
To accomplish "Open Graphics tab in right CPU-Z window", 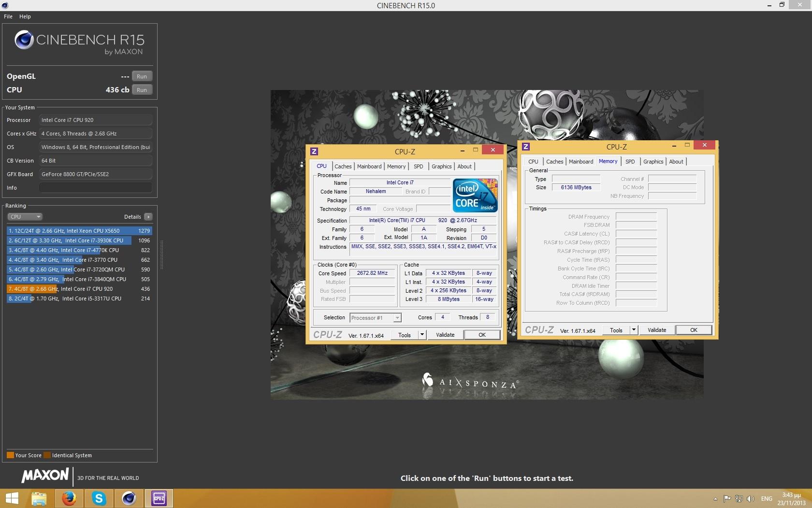I will pyautogui.click(x=653, y=162).
